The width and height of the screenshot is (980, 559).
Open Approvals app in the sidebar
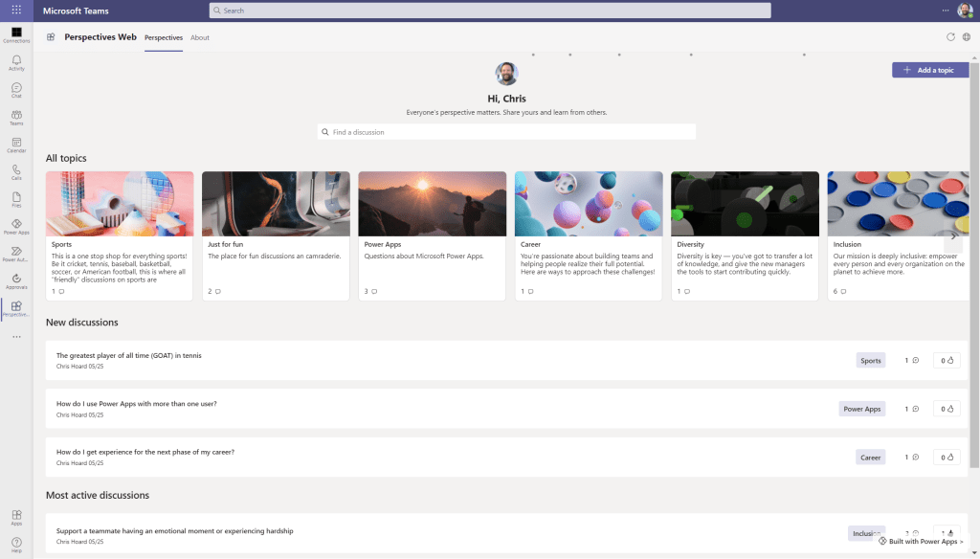16,280
